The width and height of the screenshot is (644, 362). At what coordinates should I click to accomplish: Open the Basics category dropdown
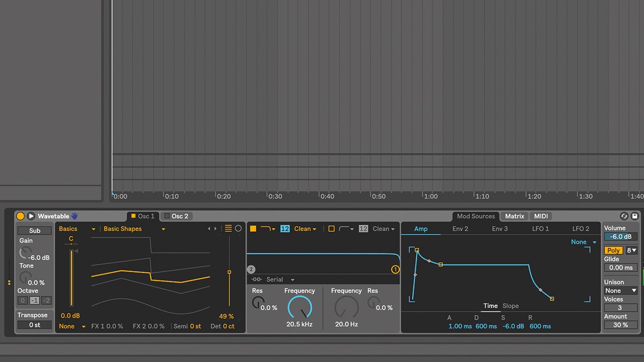pos(77,228)
